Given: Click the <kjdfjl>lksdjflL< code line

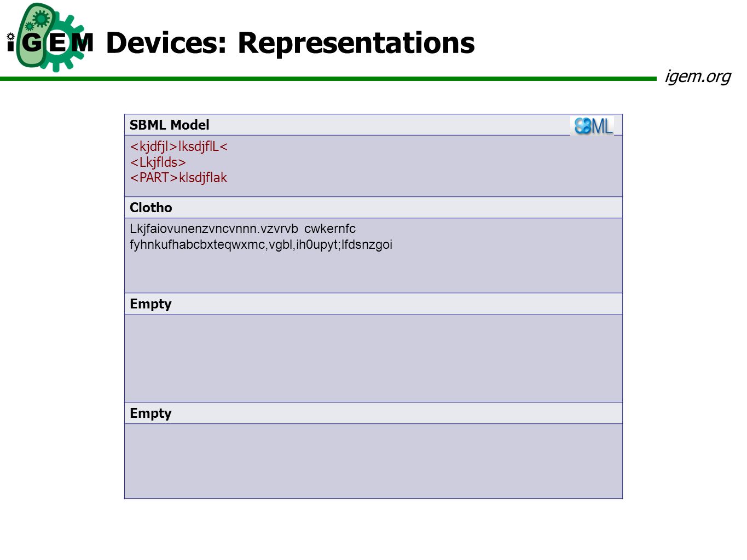Looking at the screenshot, I should [179, 146].
